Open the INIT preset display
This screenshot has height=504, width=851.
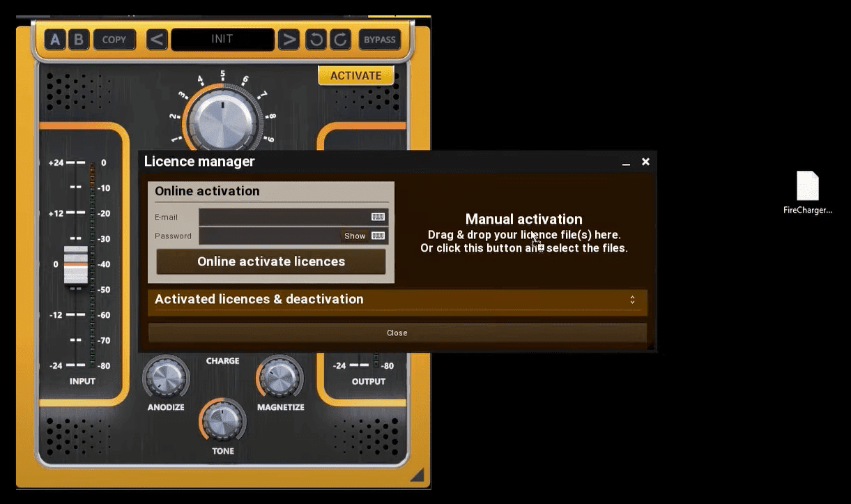click(x=222, y=40)
